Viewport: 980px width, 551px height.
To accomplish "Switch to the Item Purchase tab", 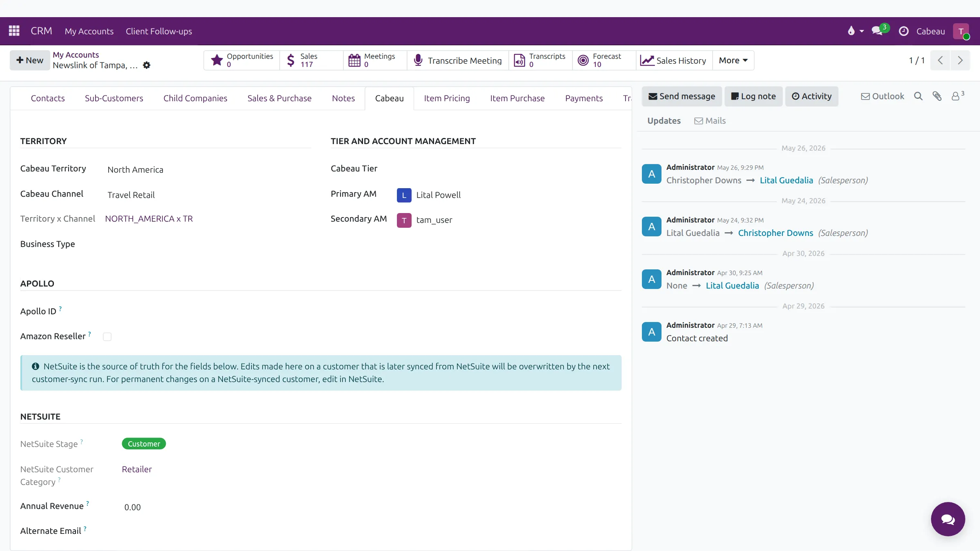I will coord(517,98).
